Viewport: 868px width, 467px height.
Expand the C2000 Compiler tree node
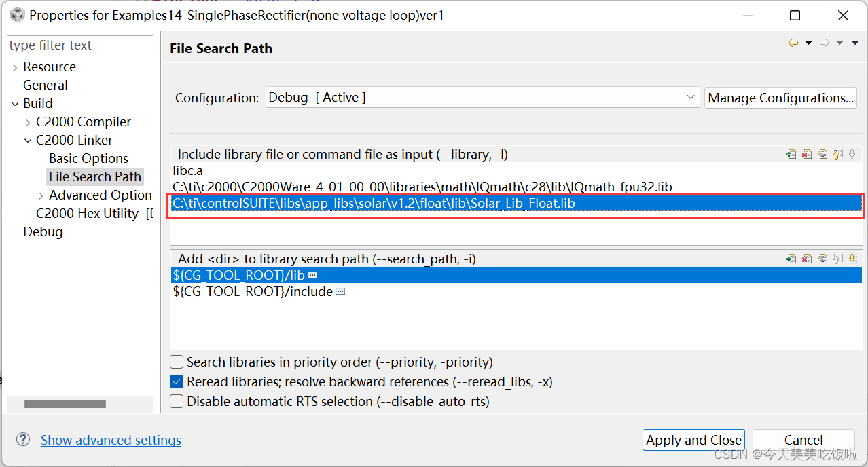(28, 122)
